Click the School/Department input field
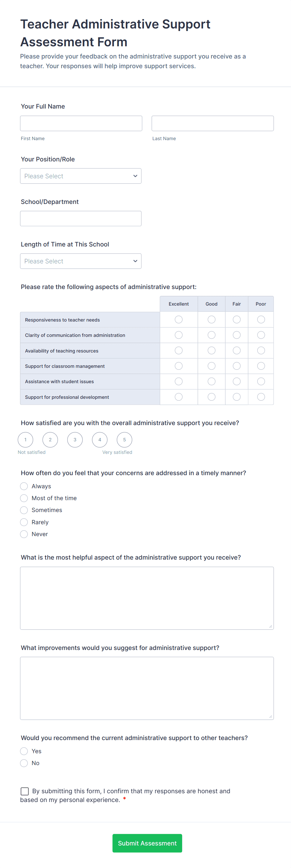291x868 pixels. pyautogui.click(x=81, y=218)
